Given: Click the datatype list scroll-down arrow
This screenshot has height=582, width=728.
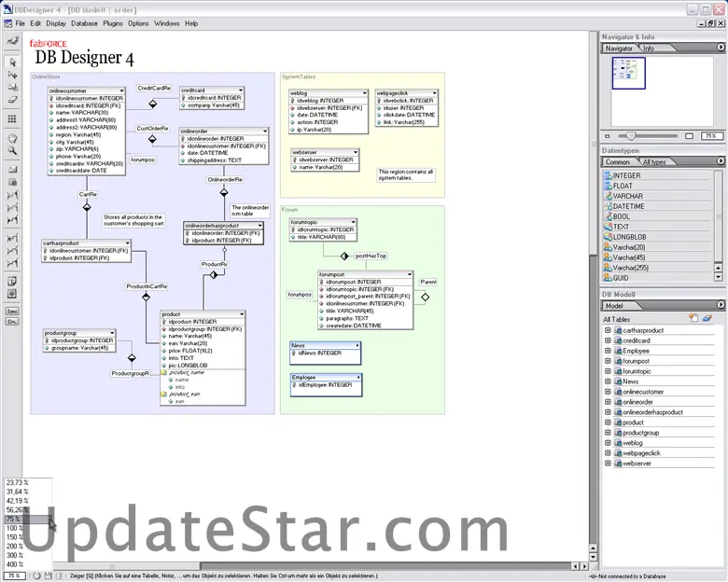Looking at the screenshot, I should [x=719, y=277].
